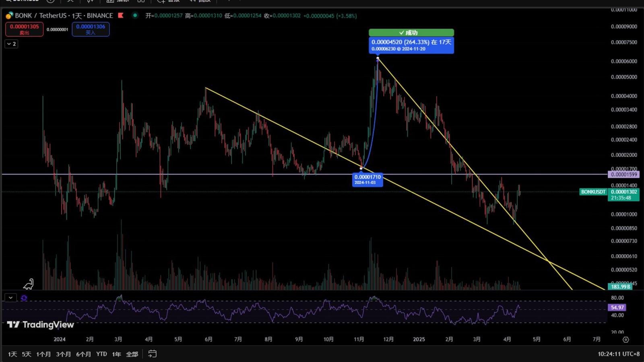Viewport: 644px width, 362px height.
Task: Open the go-to-date calendar icon
Action: [x=152, y=354]
